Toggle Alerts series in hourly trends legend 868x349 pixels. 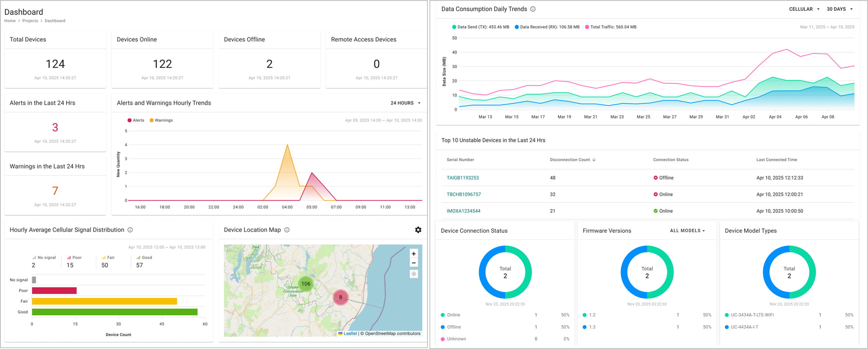(136, 120)
